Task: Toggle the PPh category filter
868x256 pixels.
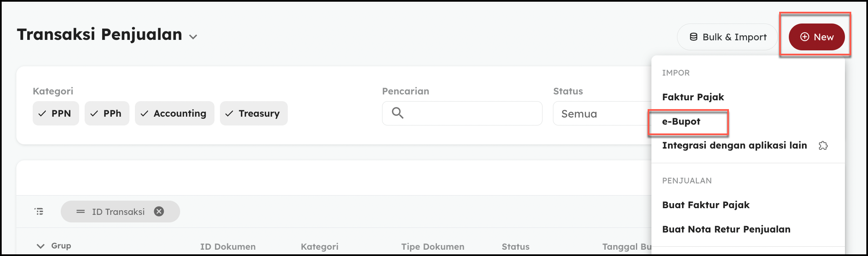Action: pyautogui.click(x=107, y=113)
